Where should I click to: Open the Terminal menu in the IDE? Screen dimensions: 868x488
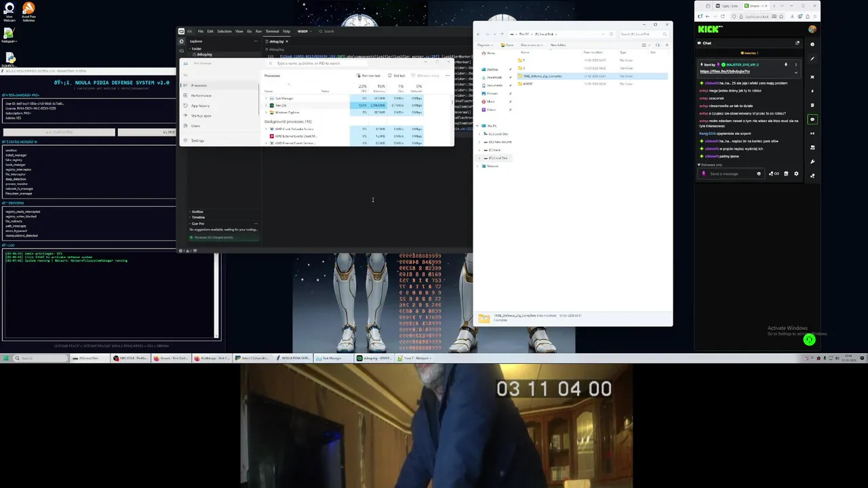tap(272, 31)
